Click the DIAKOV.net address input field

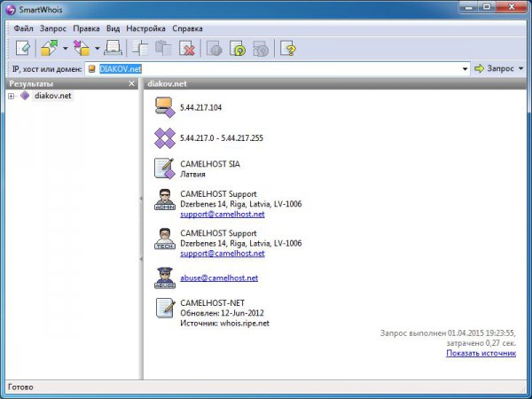[278, 69]
